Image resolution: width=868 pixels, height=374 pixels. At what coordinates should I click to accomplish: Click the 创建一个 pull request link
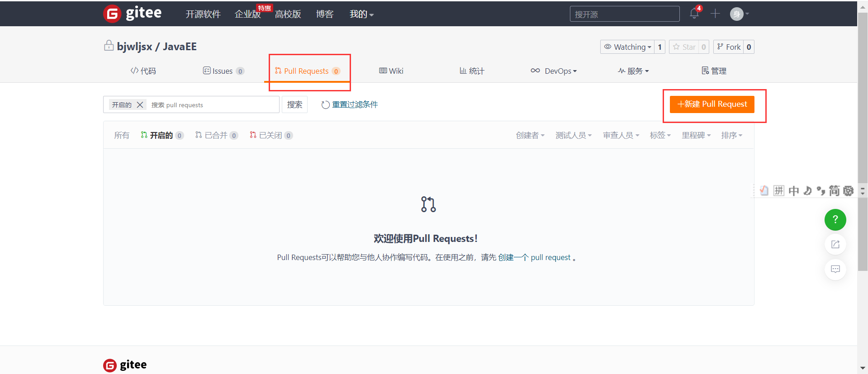pos(534,257)
